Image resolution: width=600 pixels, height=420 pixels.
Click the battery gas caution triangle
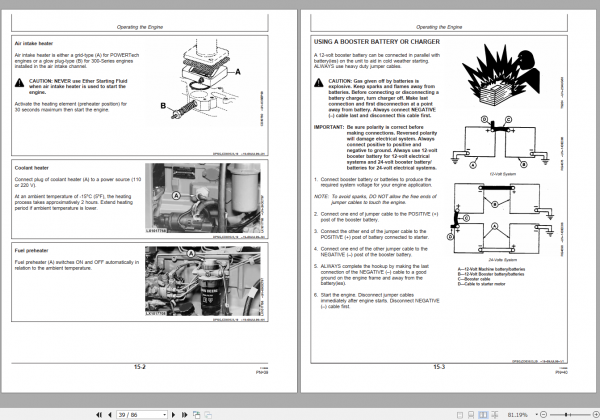(x=319, y=82)
